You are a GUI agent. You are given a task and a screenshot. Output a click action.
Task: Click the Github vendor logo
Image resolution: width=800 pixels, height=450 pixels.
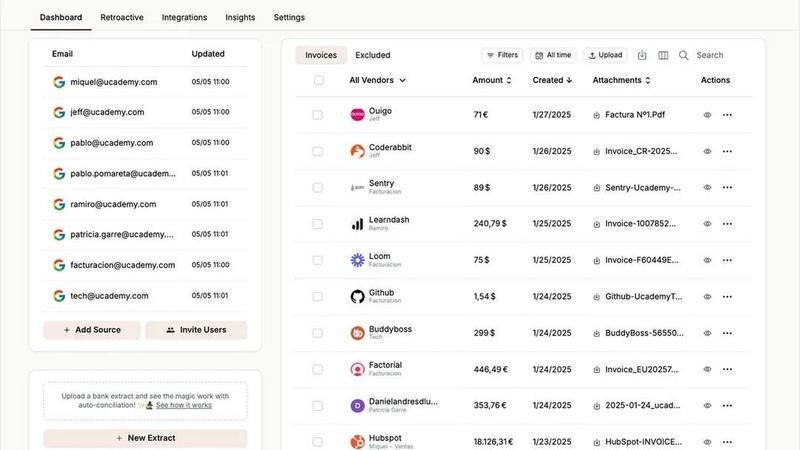[357, 296]
